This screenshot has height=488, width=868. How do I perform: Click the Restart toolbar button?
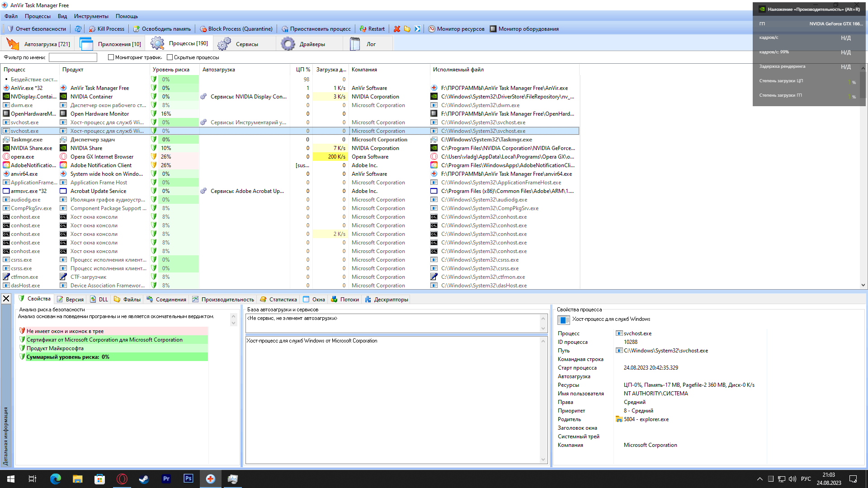click(372, 29)
